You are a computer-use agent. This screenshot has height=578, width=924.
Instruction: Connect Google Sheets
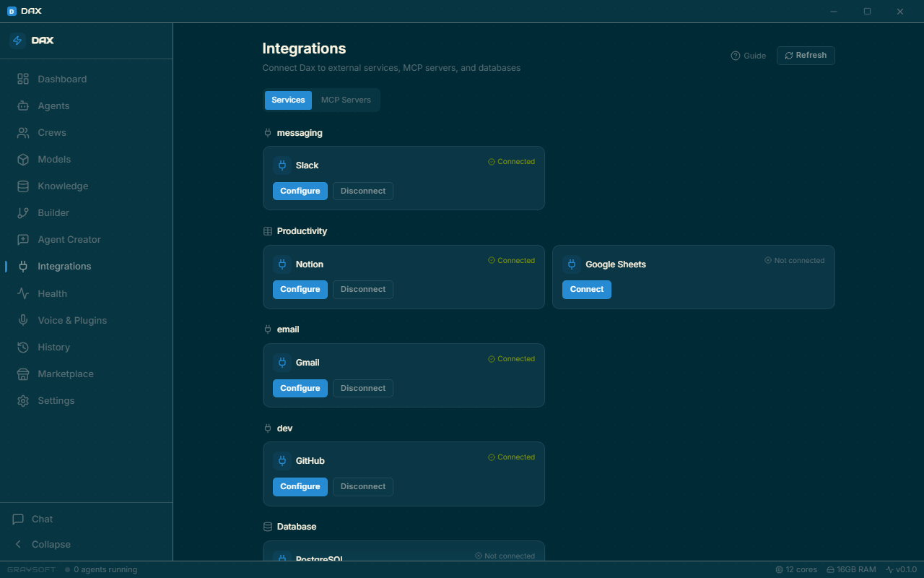tap(587, 289)
